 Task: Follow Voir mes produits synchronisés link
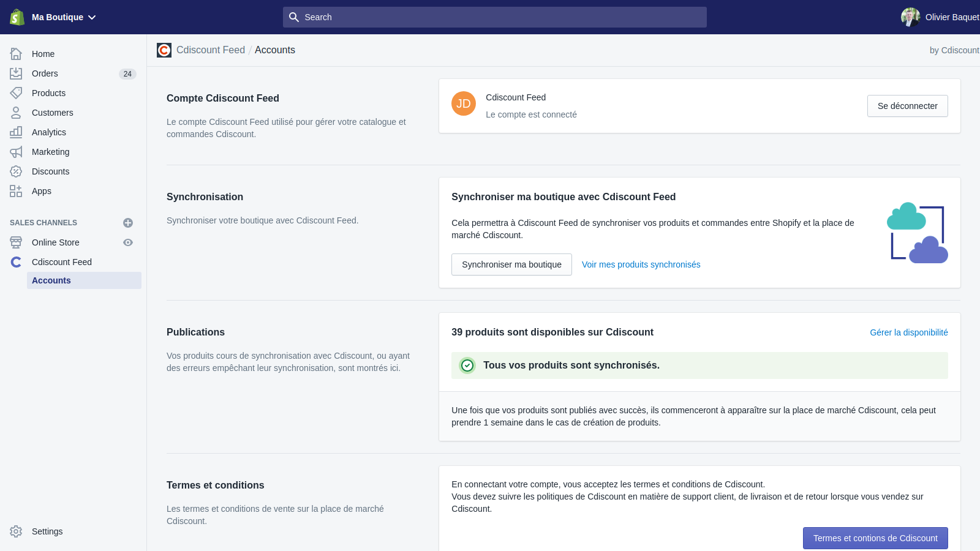point(641,264)
